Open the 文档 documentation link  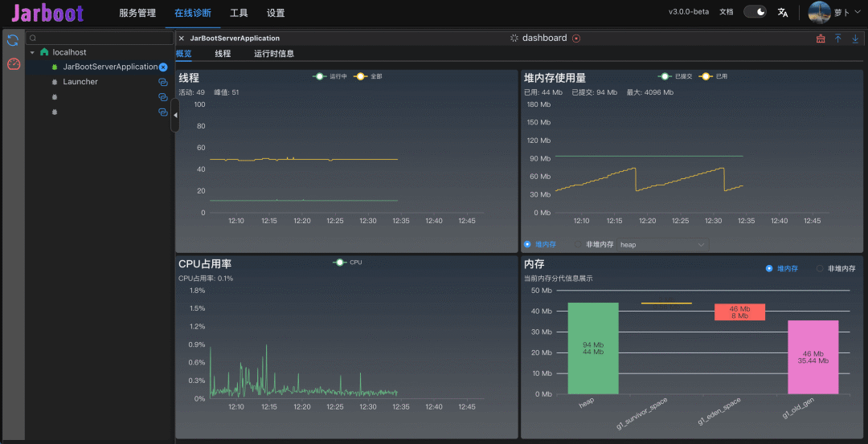[726, 12]
